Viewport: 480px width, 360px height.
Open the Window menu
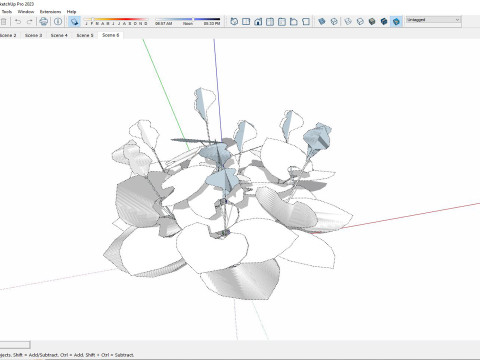pos(26,12)
